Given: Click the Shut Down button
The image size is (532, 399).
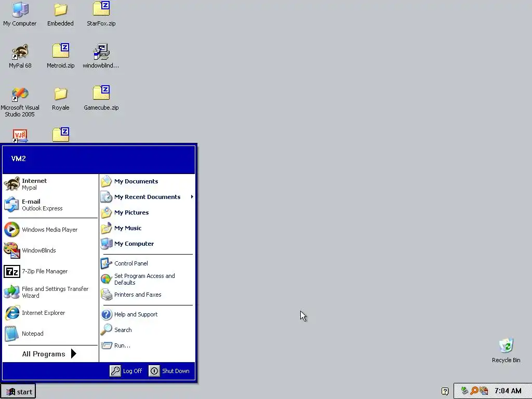Looking at the screenshot, I should [x=169, y=371].
